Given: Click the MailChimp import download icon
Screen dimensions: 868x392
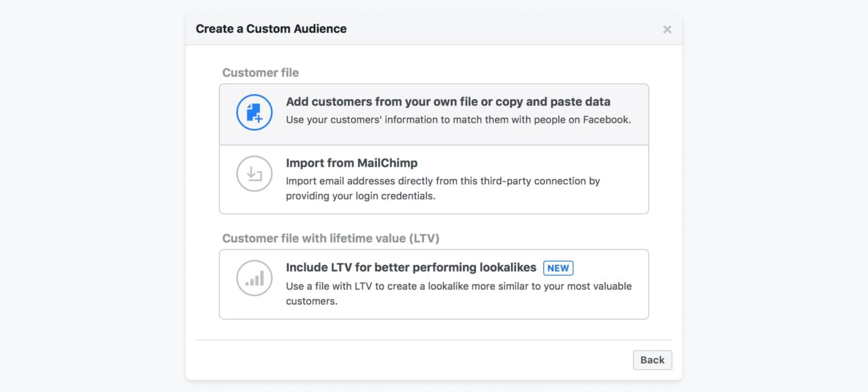Looking at the screenshot, I should tap(254, 174).
